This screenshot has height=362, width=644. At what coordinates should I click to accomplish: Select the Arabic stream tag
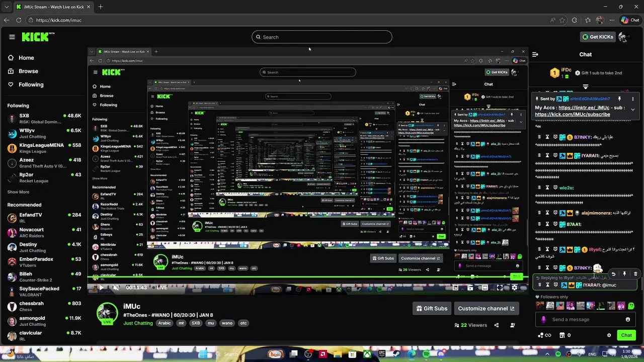click(165, 323)
